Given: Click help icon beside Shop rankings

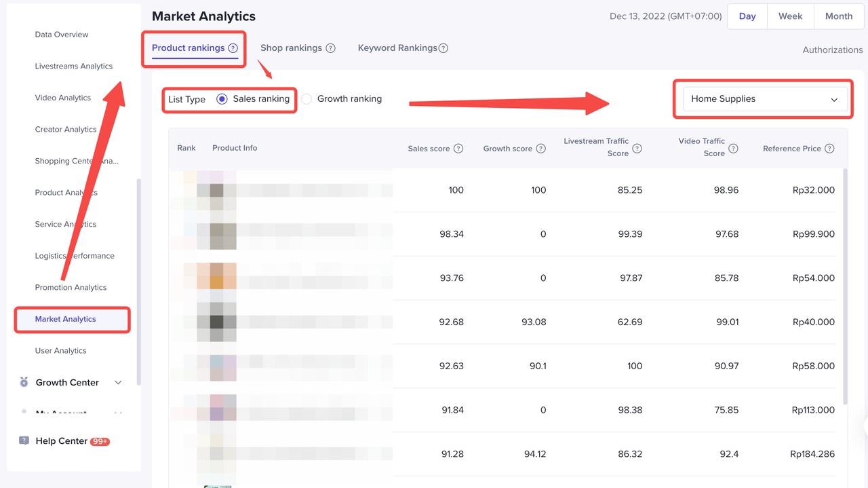Looking at the screenshot, I should tap(330, 48).
